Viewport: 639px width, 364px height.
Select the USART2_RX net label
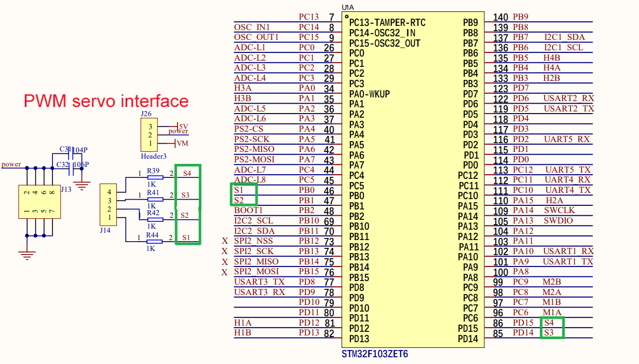(568, 99)
